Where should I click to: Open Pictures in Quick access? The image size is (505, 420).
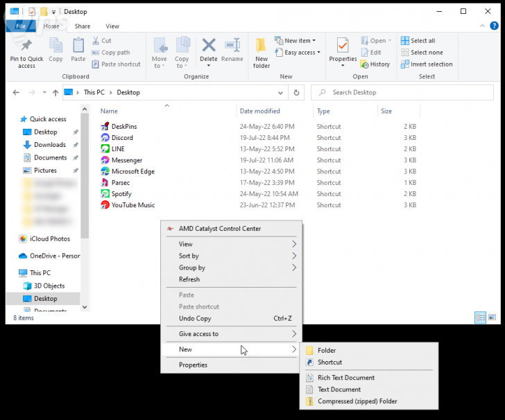45,170
